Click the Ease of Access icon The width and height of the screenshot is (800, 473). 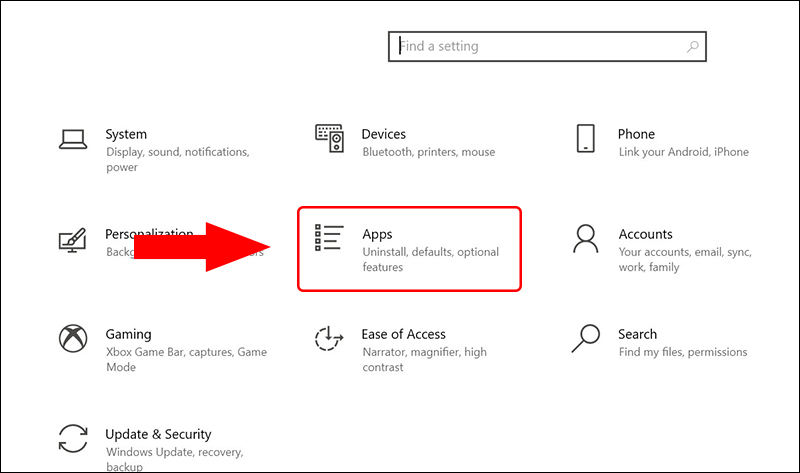[329, 339]
